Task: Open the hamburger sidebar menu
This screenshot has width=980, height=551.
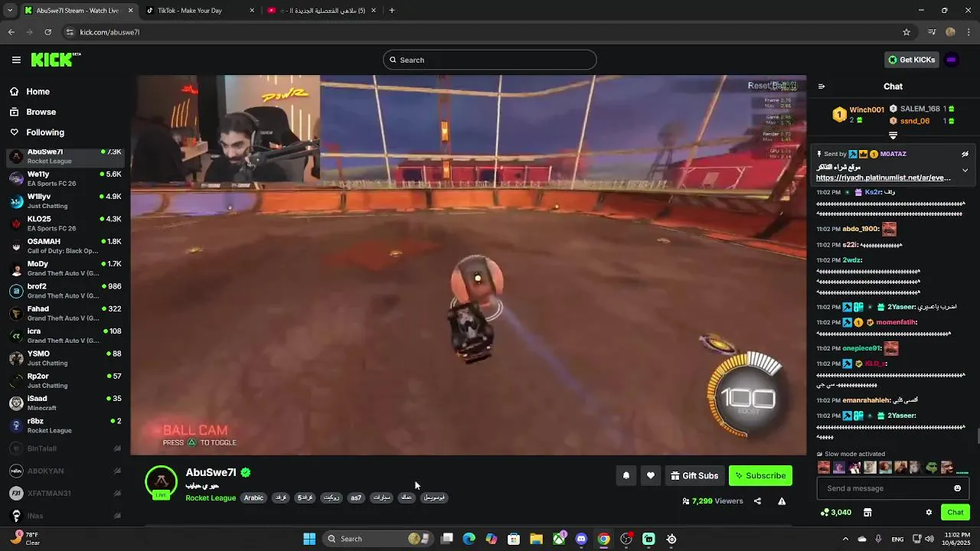Action: (x=16, y=60)
